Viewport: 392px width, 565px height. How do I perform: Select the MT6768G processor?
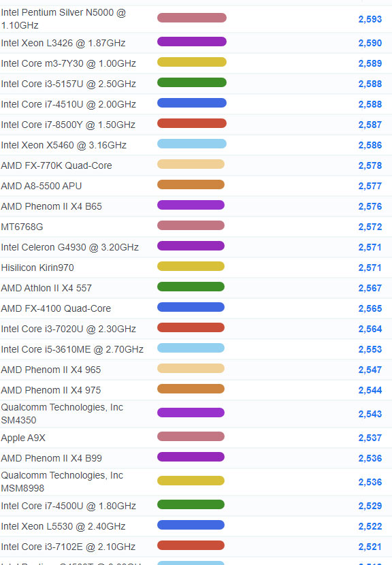[22, 227]
